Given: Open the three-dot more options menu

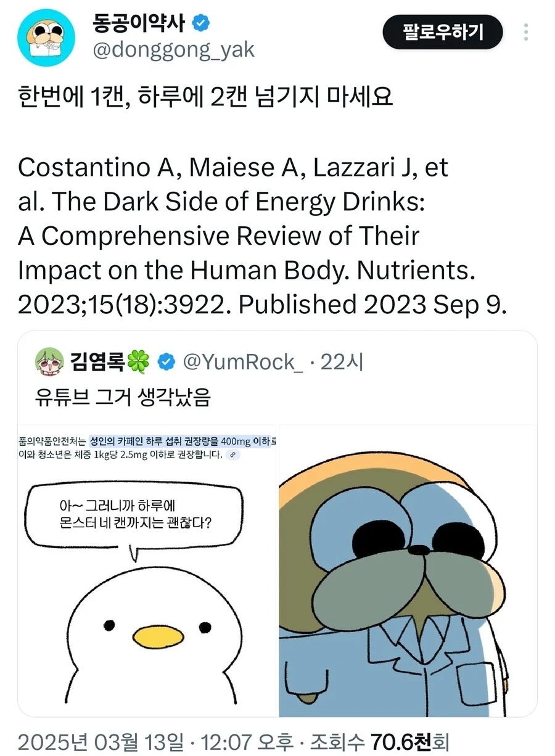Looking at the screenshot, I should pyautogui.click(x=526, y=32).
